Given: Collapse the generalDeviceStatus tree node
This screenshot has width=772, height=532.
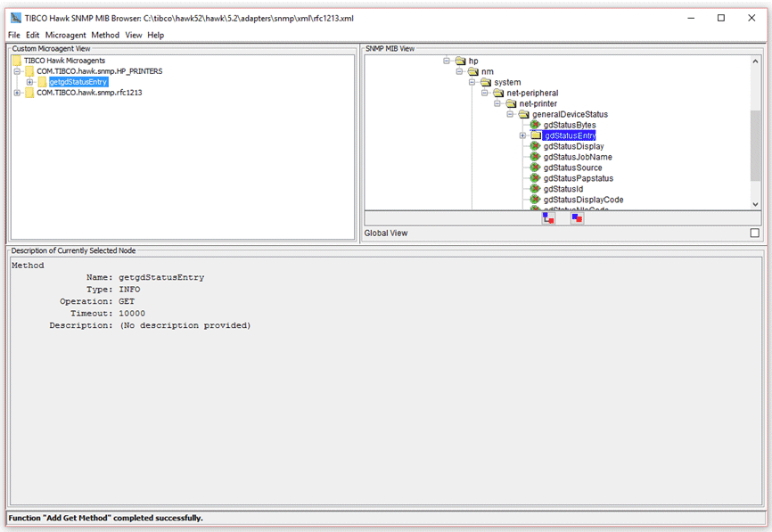Looking at the screenshot, I should tap(510, 114).
